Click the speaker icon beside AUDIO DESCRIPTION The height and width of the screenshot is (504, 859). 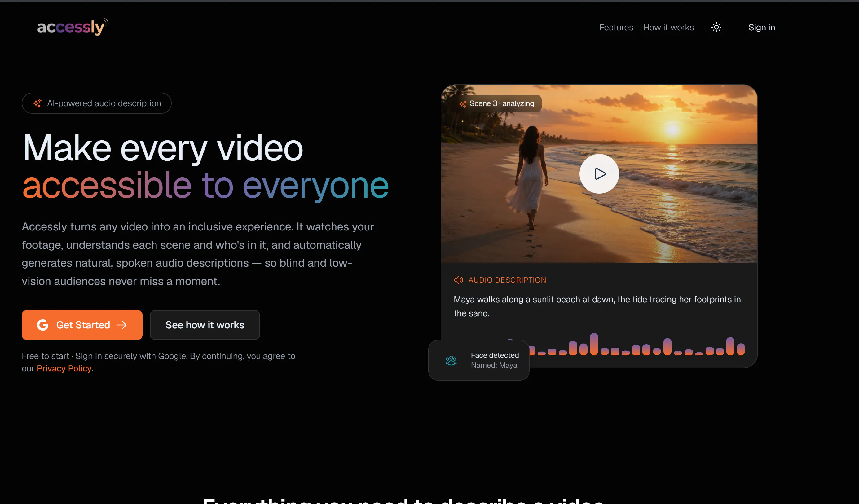point(459,280)
